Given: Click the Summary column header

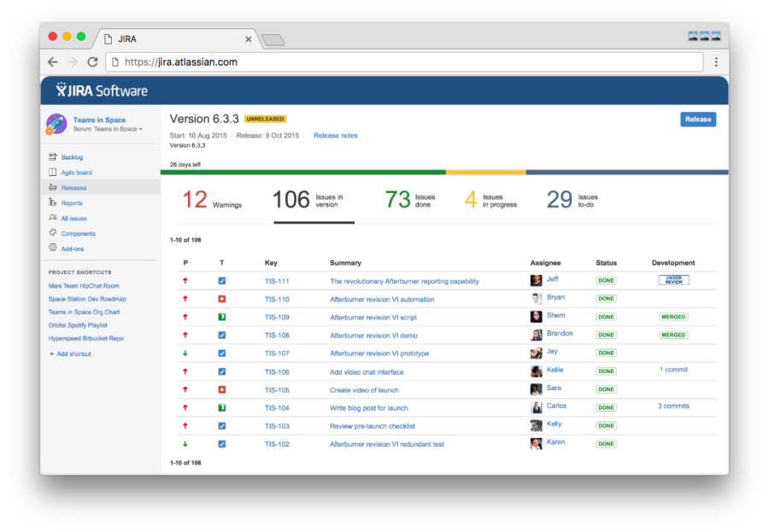Looking at the screenshot, I should (x=345, y=263).
